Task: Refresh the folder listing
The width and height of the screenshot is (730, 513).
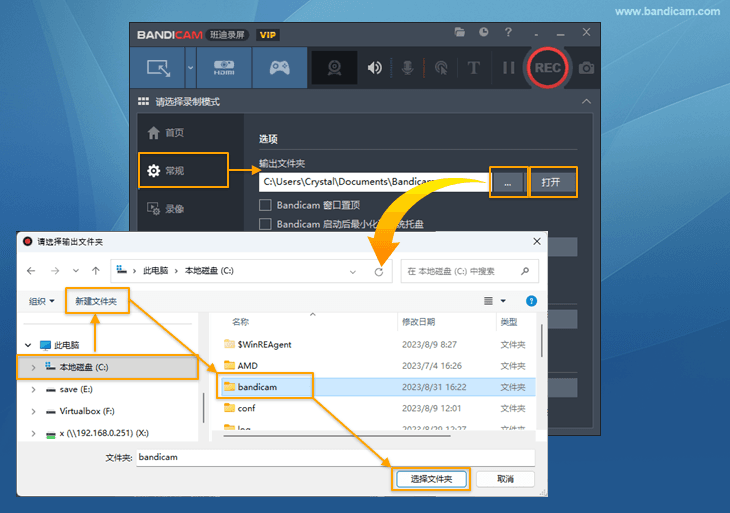Action: tap(379, 272)
